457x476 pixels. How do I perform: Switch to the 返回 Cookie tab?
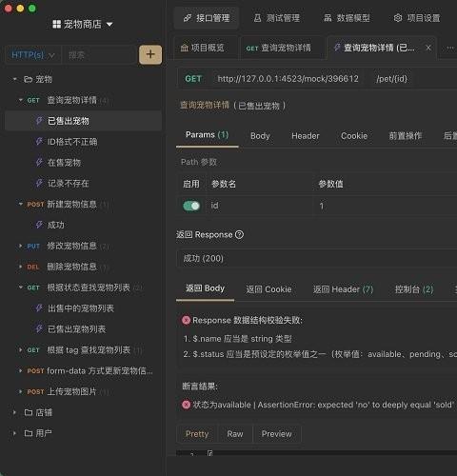coord(268,289)
